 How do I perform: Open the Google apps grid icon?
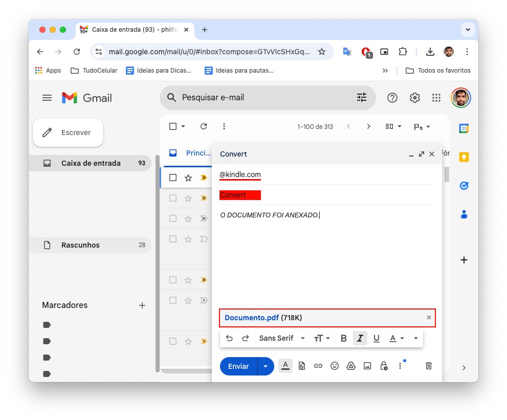436,98
